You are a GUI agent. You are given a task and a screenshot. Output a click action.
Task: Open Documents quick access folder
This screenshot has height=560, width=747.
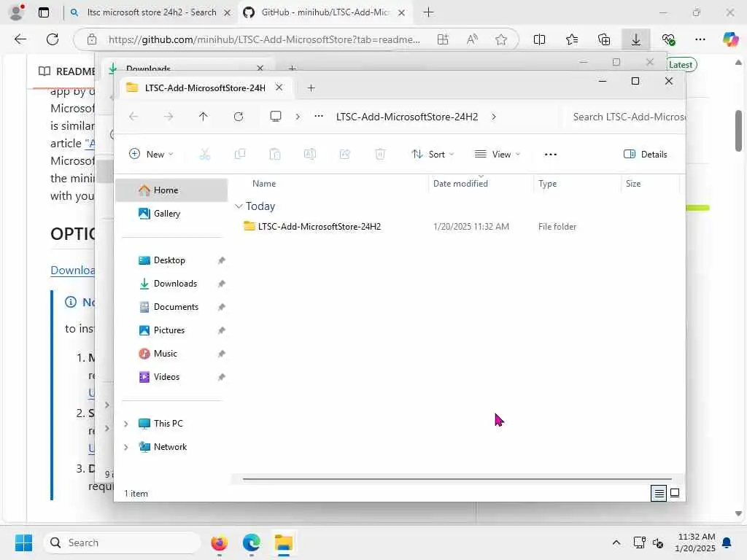(x=171, y=307)
